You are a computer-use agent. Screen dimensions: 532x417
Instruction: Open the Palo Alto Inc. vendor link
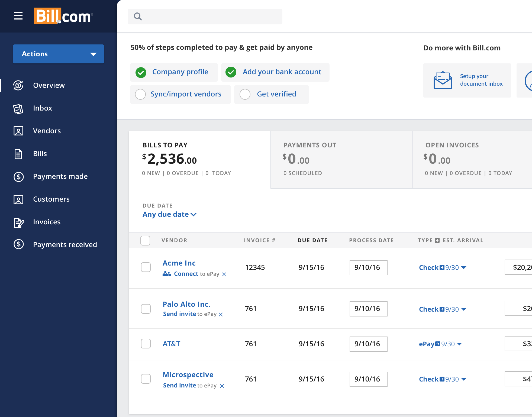coord(186,304)
